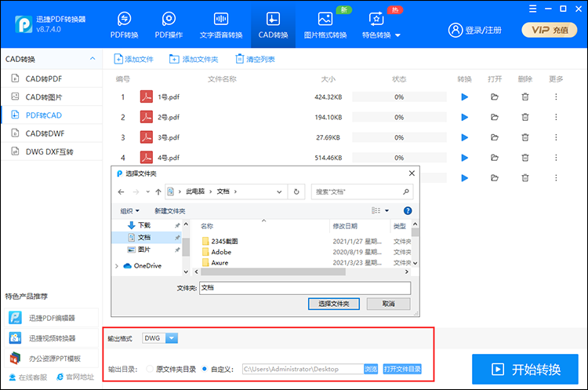Open 图片格式转换 tab
This screenshot has width=588, height=390.
325,26
